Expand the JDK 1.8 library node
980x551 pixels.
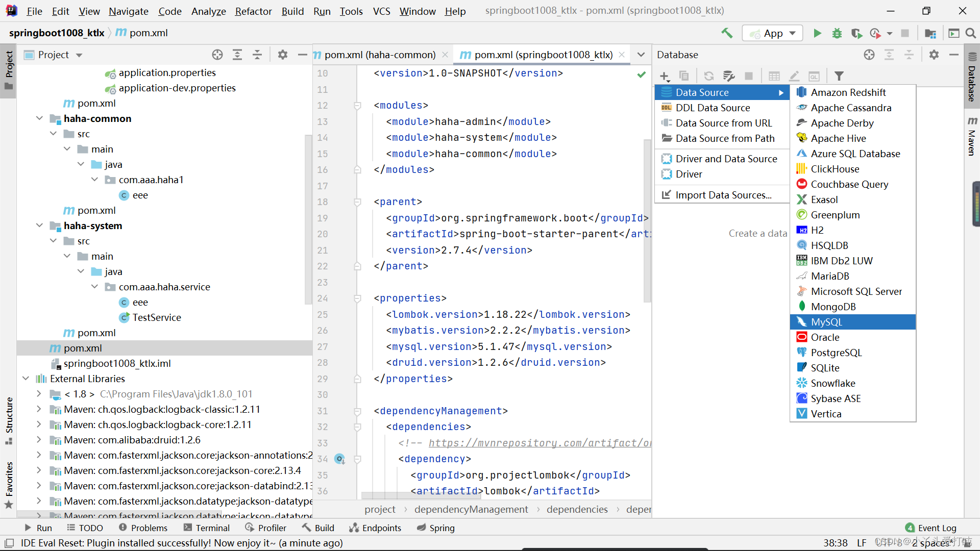39,394
